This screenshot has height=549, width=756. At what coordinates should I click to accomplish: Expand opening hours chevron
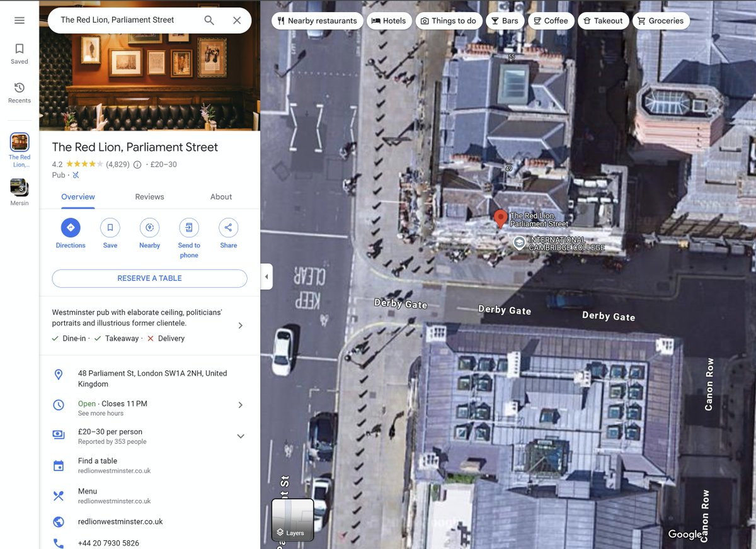point(240,405)
